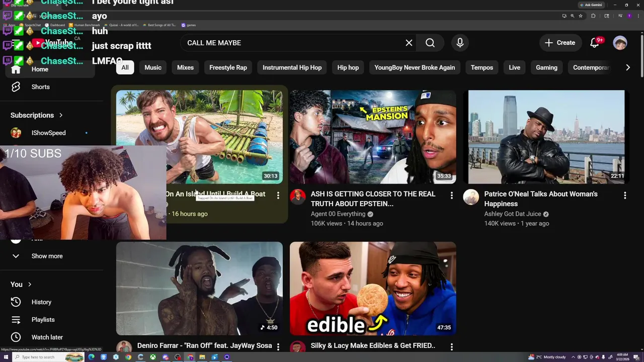Select YoungBoy Never Broke Again chip

(415, 67)
